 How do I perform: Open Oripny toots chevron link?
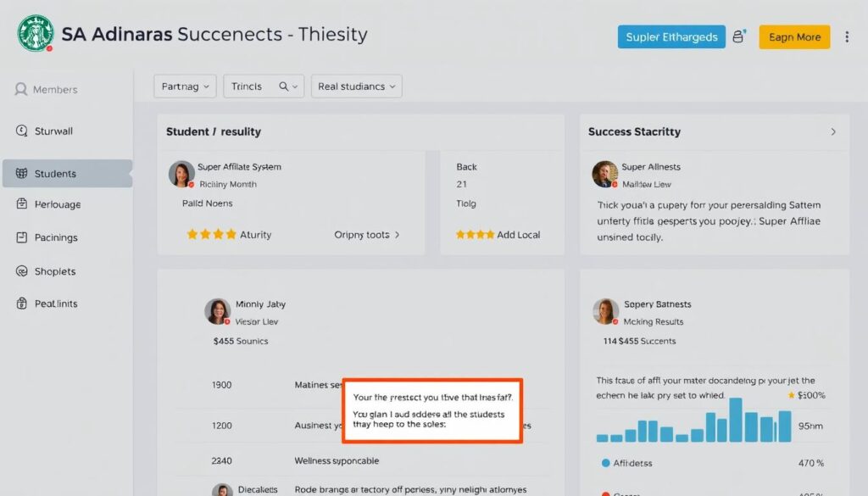(x=366, y=235)
